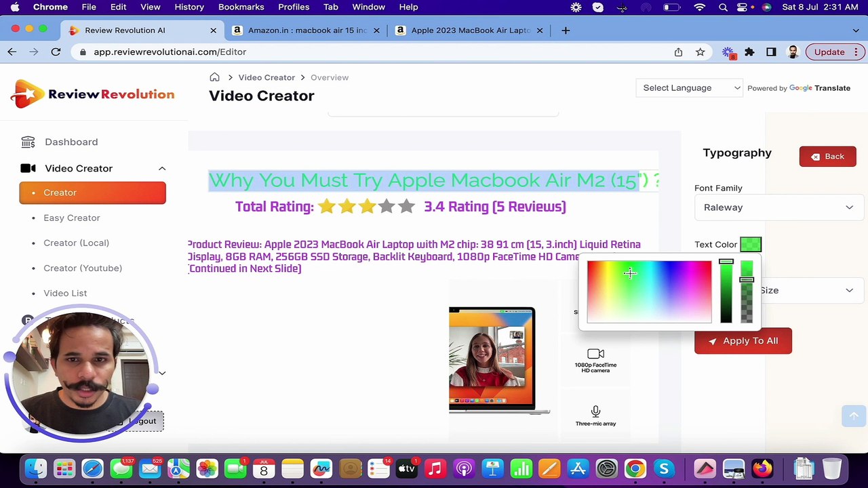Switch to the Apple 2023 MacBook Air tab
The height and width of the screenshot is (488, 868).
pyautogui.click(x=469, y=30)
